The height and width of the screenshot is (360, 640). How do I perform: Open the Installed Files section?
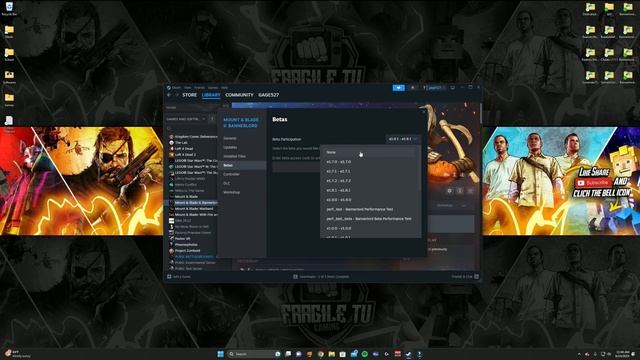(x=234, y=156)
